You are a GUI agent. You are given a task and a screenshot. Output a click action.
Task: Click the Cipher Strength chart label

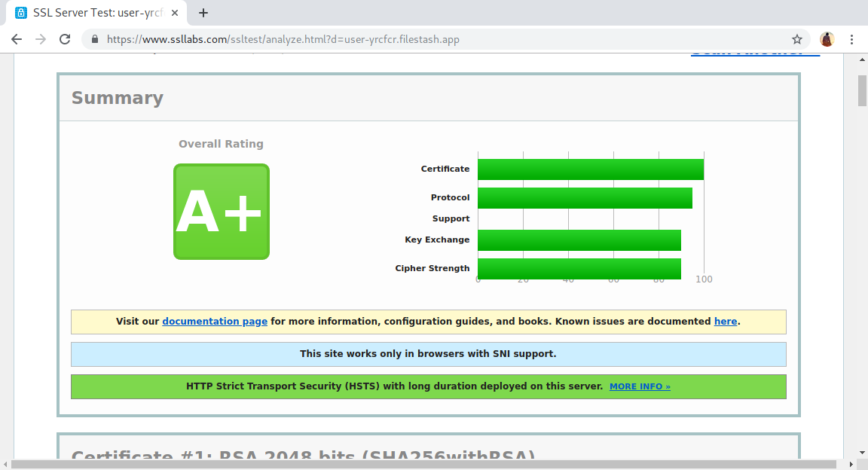[432, 268]
